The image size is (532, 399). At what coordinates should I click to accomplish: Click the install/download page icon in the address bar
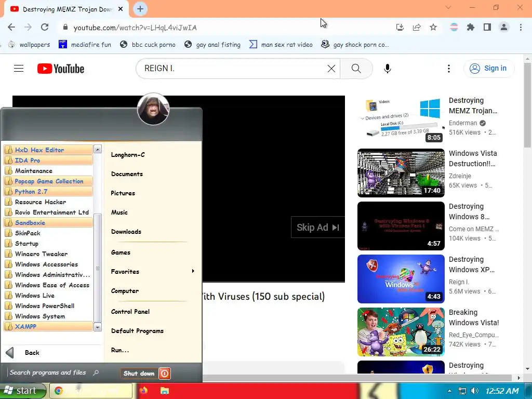pyautogui.click(x=400, y=27)
